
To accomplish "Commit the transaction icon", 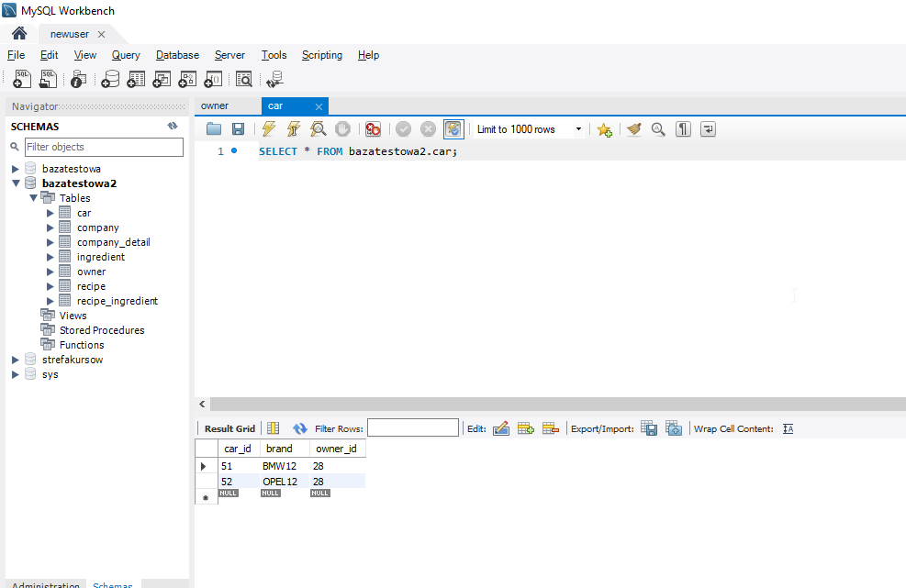I will 403,128.
